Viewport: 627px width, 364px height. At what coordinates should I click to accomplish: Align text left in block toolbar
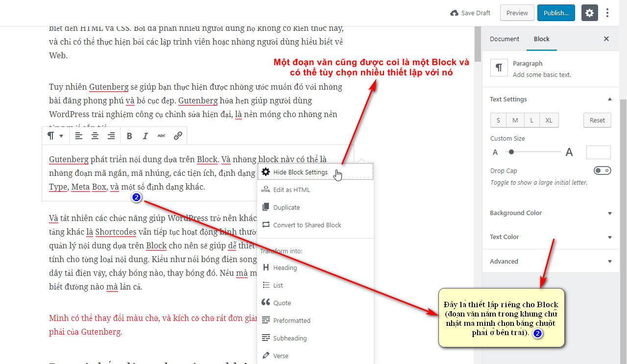click(x=79, y=136)
